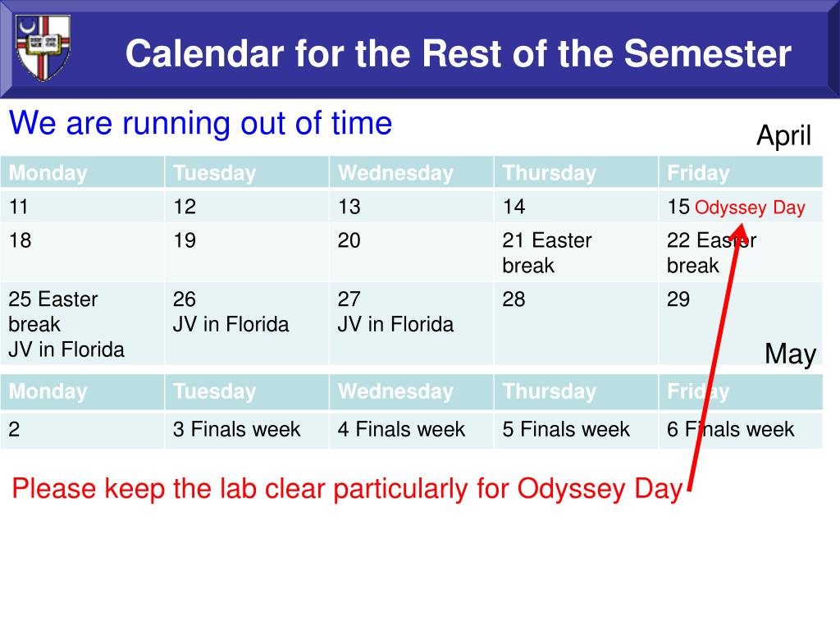Click the '3 Finals week' cell
The height and width of the screenshot is (630, 840).
tap(247, 430)
